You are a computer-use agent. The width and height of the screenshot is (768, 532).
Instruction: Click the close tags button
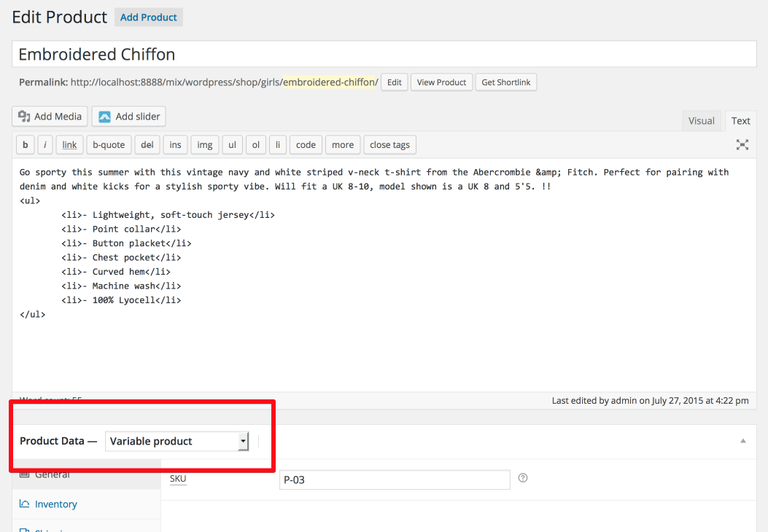click(x=390, y=145)
